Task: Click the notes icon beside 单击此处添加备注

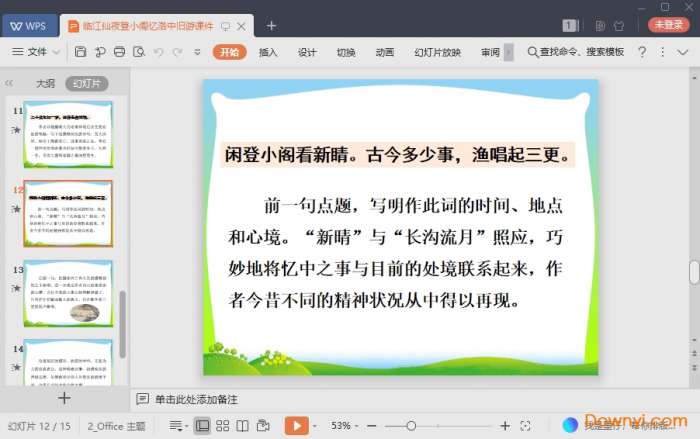Action: pos(142,399)
